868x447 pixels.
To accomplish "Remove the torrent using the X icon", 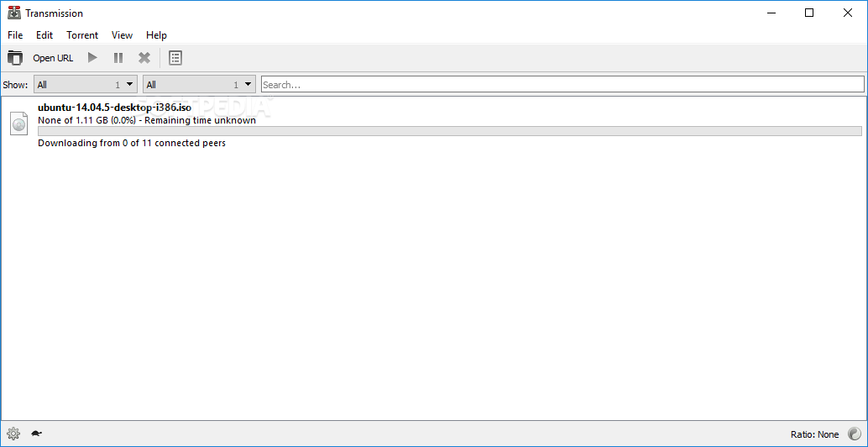I will [x=144, y=58].
